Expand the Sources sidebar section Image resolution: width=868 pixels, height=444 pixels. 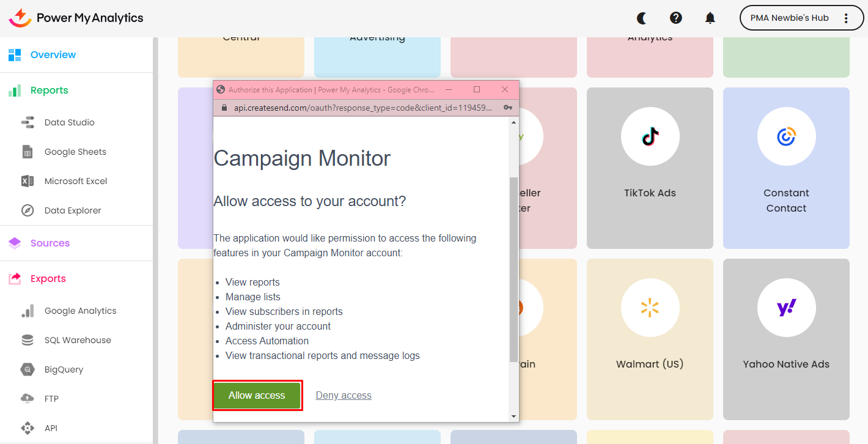pos(50,243)
